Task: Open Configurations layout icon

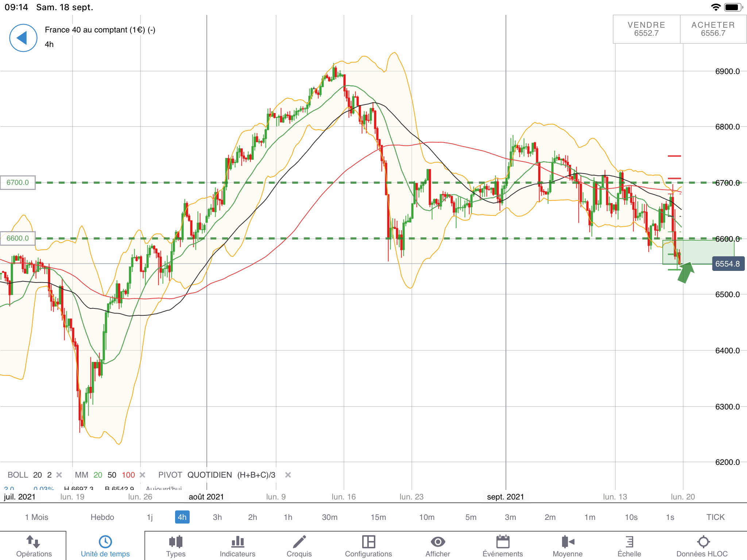Action: point(368,542)
